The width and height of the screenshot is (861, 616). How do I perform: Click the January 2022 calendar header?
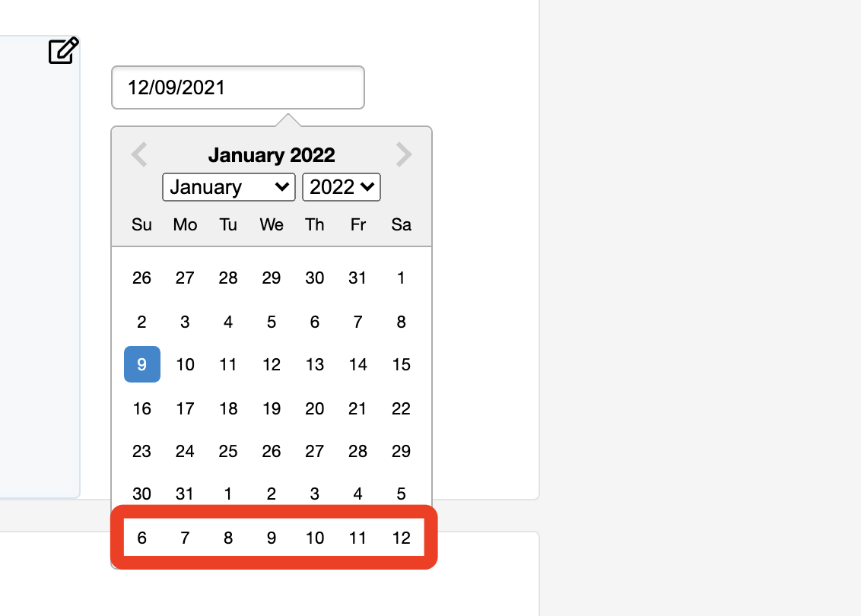pos(272,154)
